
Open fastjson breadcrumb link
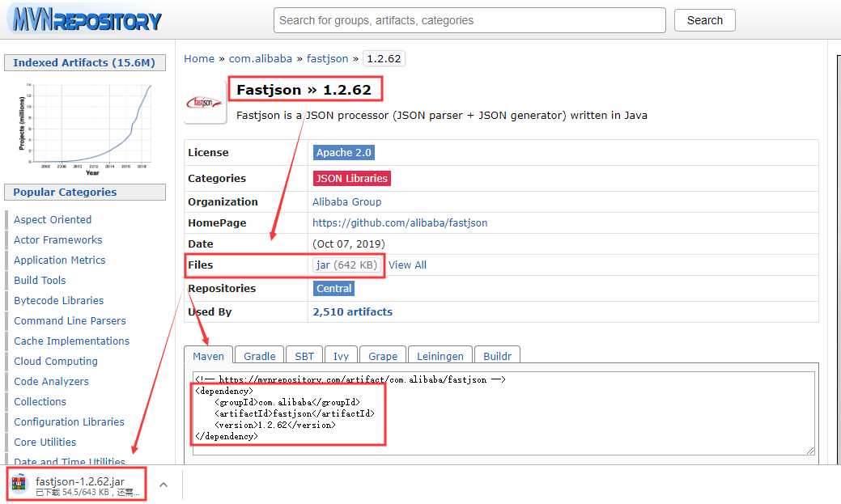coord(327,58)
